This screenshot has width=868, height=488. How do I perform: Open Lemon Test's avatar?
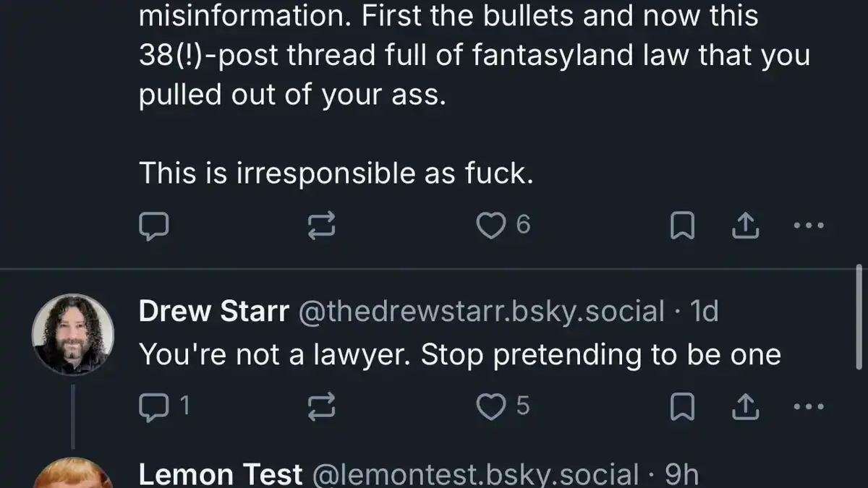pyautogui.click(x=73, y=473)
